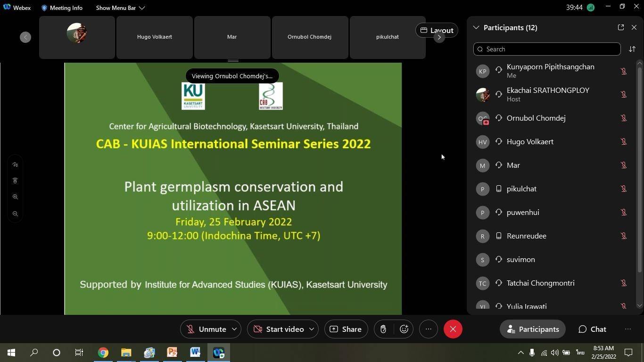Click the participants search field
644x362 pixels.
(x=547, y=49)
